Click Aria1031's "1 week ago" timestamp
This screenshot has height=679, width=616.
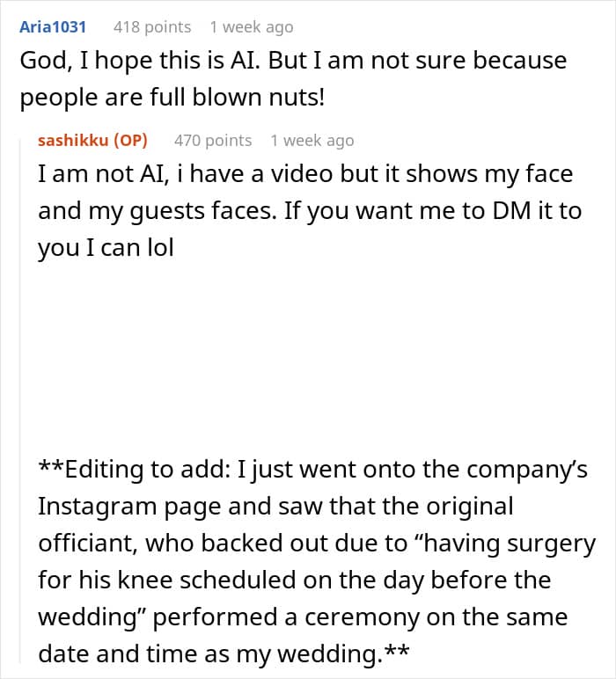251,27
